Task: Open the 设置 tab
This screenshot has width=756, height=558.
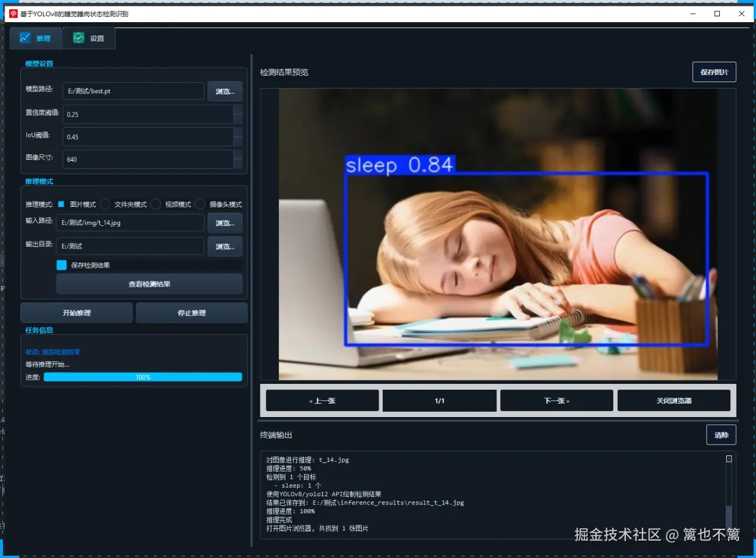Action: tap(89, 38)
